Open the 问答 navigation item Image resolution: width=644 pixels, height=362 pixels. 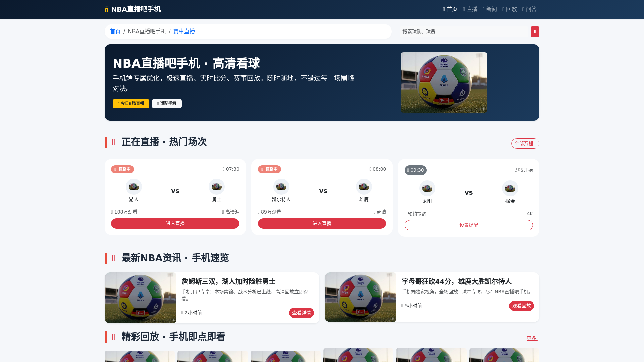(529, 9)
